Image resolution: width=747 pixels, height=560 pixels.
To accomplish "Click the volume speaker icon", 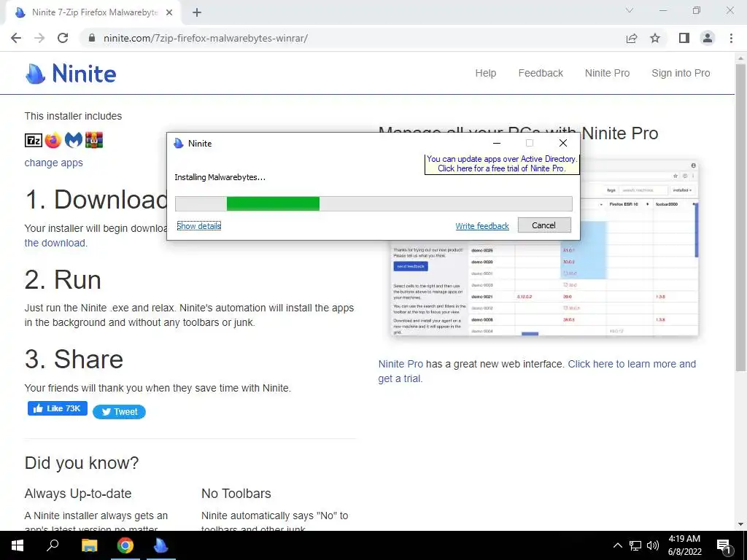I will coord(653,545).
